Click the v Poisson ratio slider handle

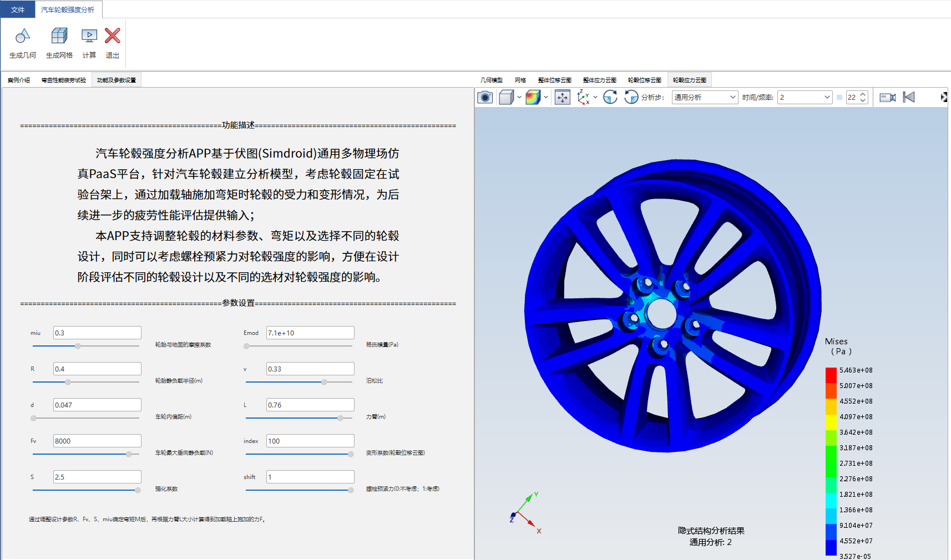(x=324, y=382)
